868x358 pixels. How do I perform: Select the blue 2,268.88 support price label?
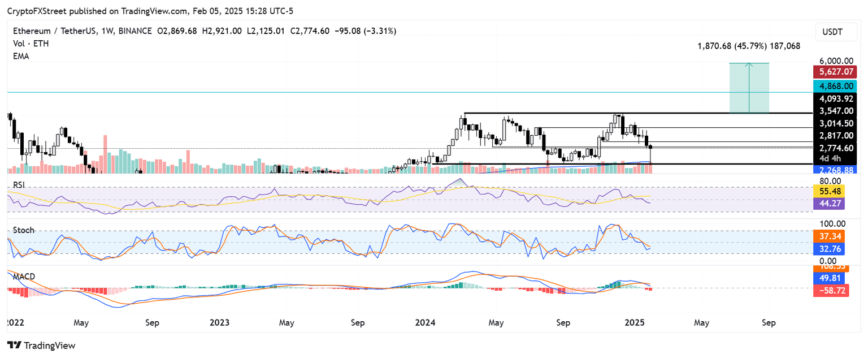pos(836,170)
